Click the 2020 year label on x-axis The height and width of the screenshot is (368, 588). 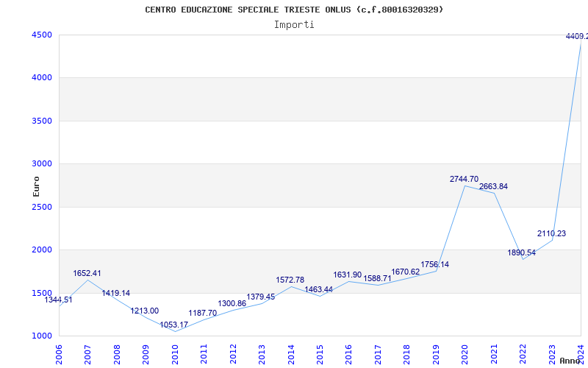(465, 353)
